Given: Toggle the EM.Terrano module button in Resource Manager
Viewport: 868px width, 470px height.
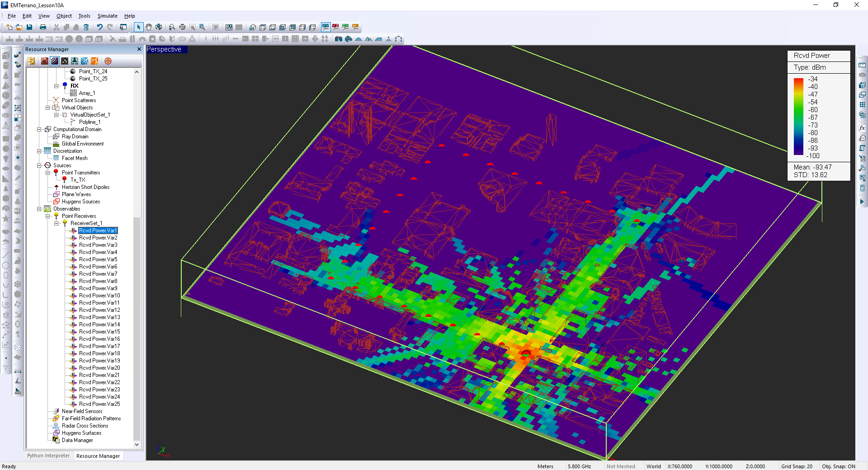Looking at the screenshot, I should click(x=55, y=61).
